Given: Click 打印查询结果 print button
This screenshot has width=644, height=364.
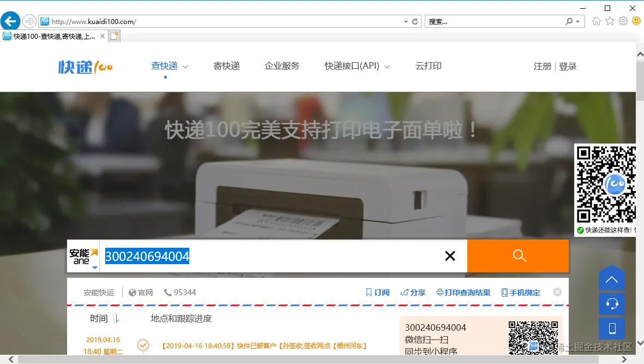Looking at the screenshot, I should click(x=464, y=293).
